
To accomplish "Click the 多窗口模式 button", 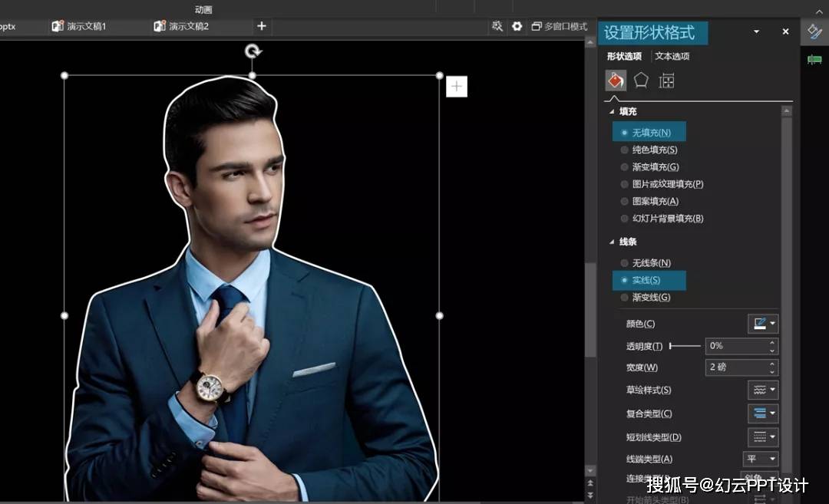I will (560, 26).
